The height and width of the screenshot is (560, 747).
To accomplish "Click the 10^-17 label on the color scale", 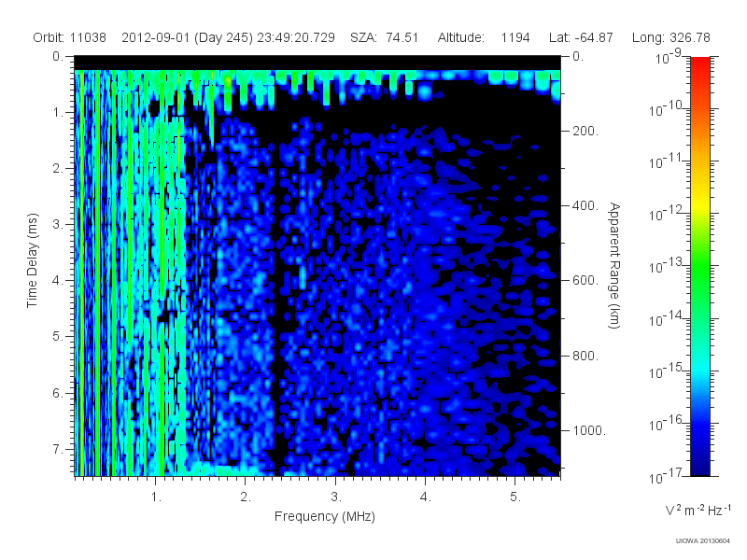I will pyautogui.click(x=666, y=475).
